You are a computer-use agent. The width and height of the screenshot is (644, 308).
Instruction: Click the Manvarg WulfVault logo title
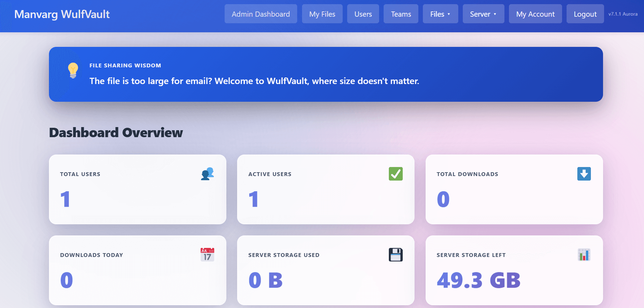(x=62, y=14)
